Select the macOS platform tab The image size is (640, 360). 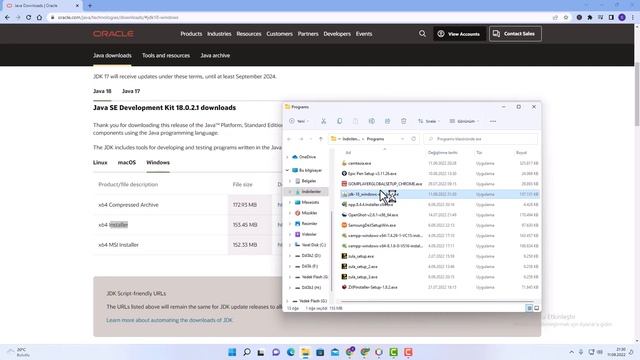[127, 162]
